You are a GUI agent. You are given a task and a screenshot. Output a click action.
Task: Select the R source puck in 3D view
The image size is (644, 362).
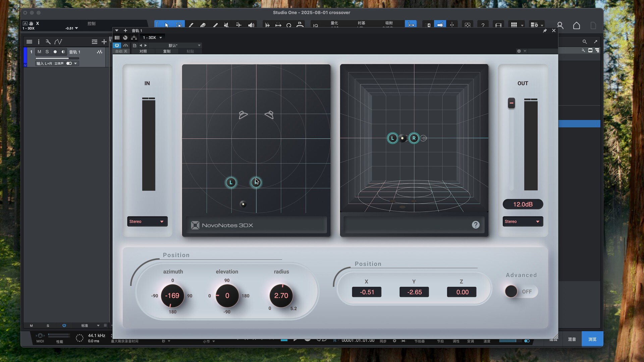click(x=414, y=138)
